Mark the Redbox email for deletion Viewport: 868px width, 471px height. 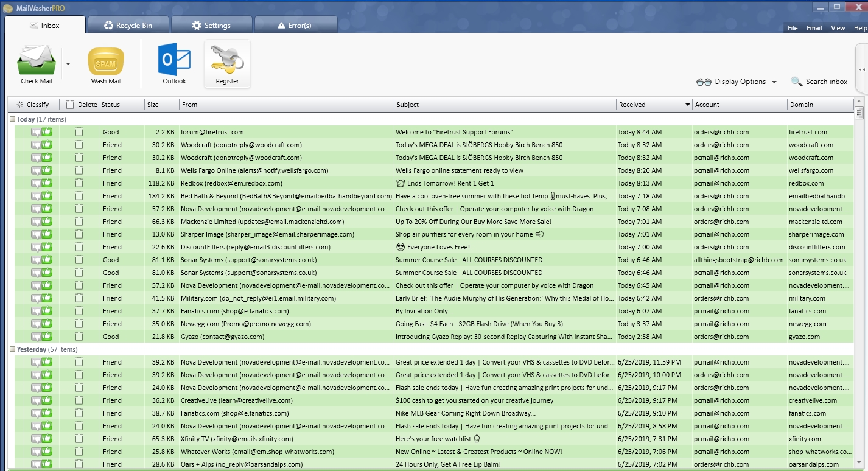tap(79, 183)
